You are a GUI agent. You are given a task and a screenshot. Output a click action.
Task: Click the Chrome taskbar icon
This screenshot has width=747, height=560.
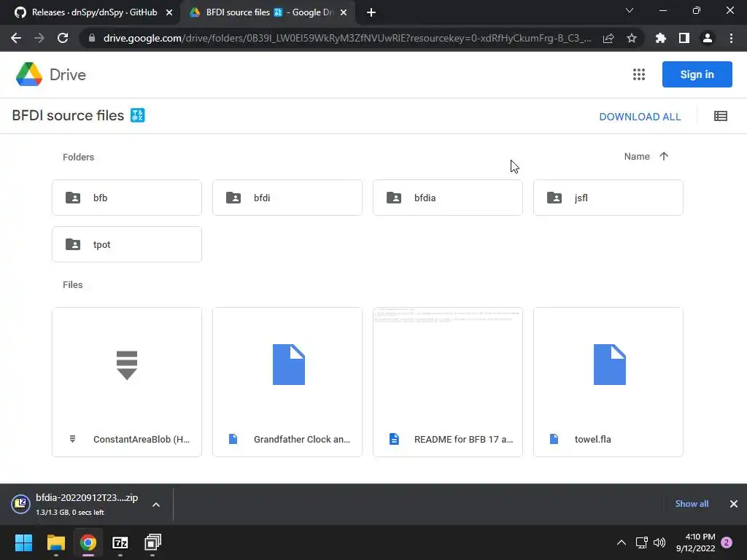[x=88, y=542]
